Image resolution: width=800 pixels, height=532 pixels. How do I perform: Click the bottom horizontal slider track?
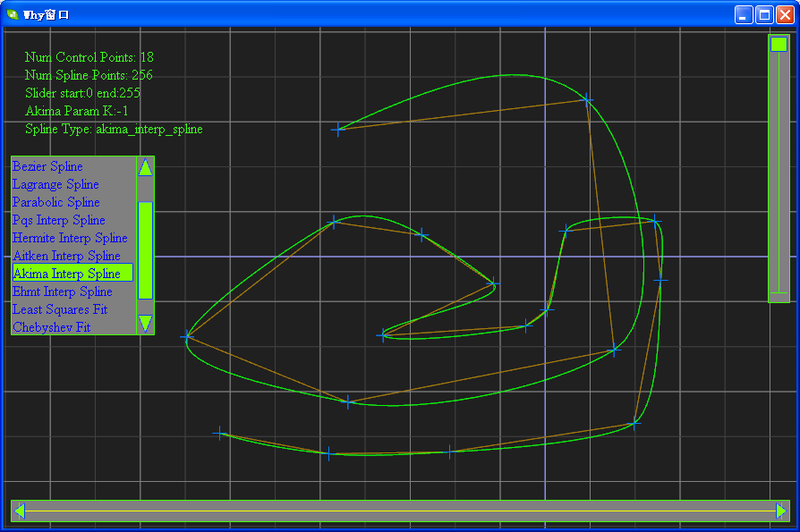click(x=401, y=511)
